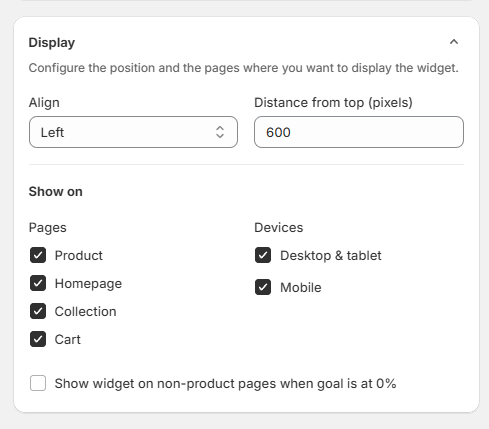Disable the Mobile device checkbox
This screenshot has height=429, width=489.
pos(263,287)
